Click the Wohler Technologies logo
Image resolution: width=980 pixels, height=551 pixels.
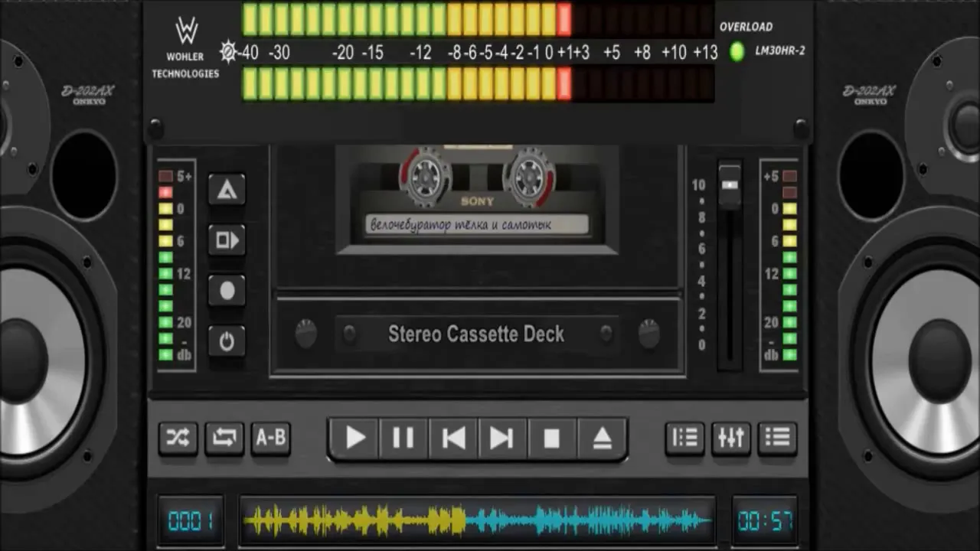pyautogui.click(x=186, y=47)
